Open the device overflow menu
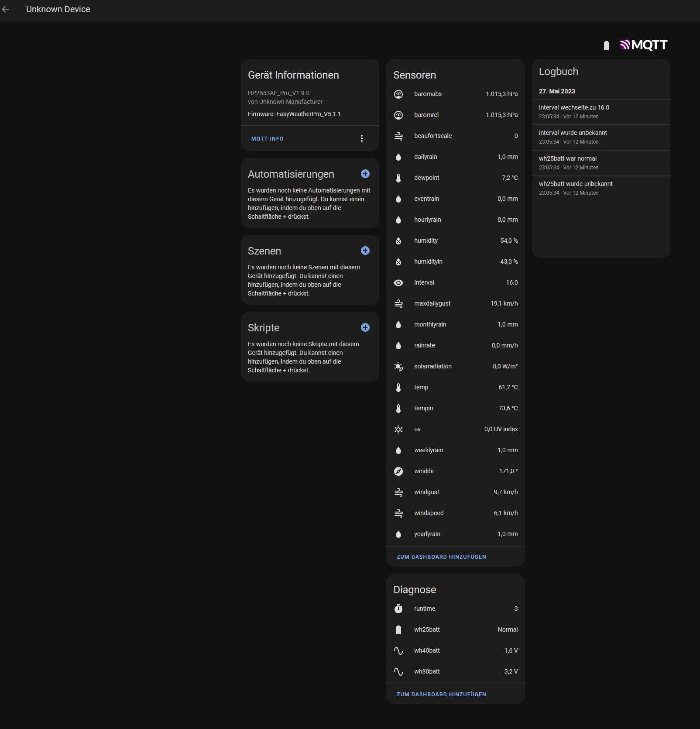 [x=362, y=138]
